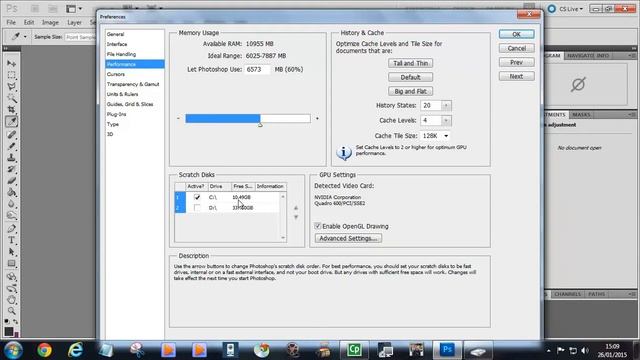Click the volume icon in system tray

(x=585, y=351)
